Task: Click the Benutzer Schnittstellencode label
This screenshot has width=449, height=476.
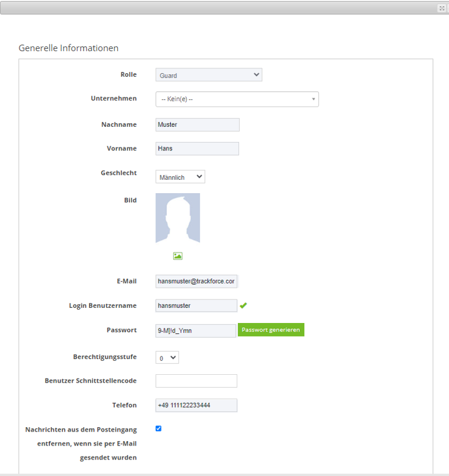Action: pyautogui.click(x=90, y=381)
